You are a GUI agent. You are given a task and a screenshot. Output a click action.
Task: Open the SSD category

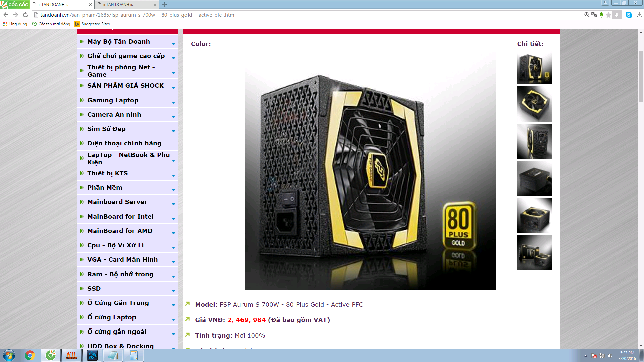[x=127, y=289]
